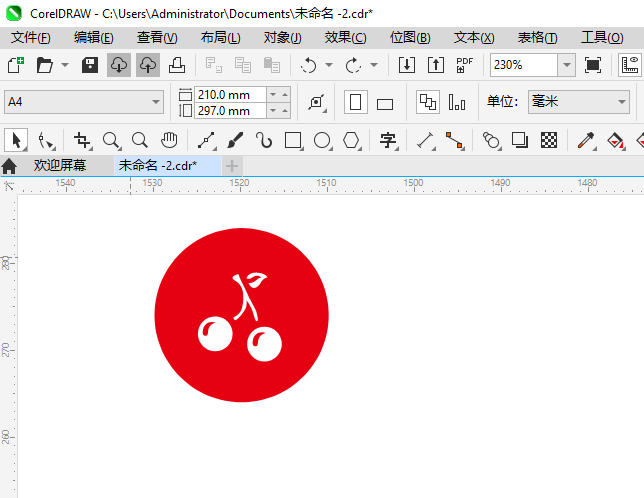Viewport: 644px width, 498px height.
Task: Save the document with the floppy disk icon
Action: [x=90, y=65]
